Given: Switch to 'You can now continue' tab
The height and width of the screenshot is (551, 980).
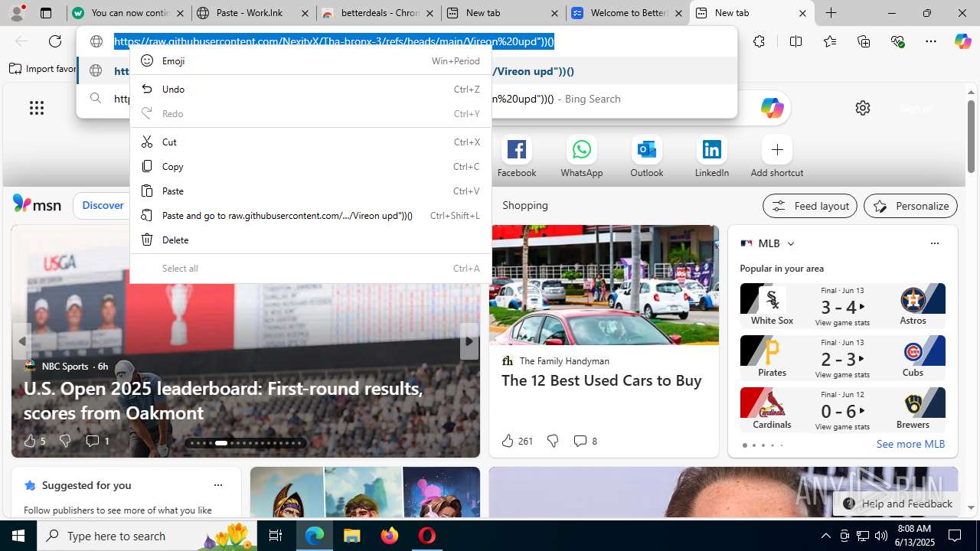Looking at the screenshot, I should pyautogui.click(x=128, y=13).
